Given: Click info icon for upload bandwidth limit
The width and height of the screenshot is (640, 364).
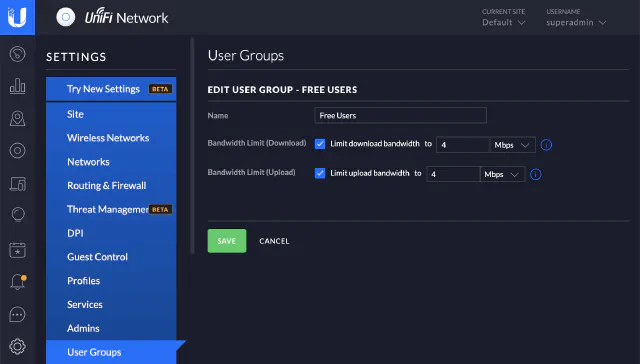Looking at the screenshot, I should [536, 174].
